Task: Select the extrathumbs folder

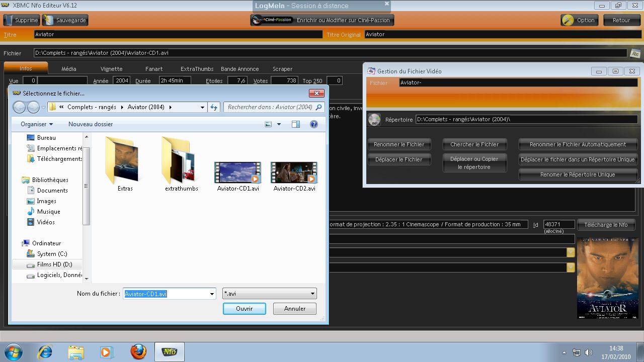Action: (x=182, y=164)
